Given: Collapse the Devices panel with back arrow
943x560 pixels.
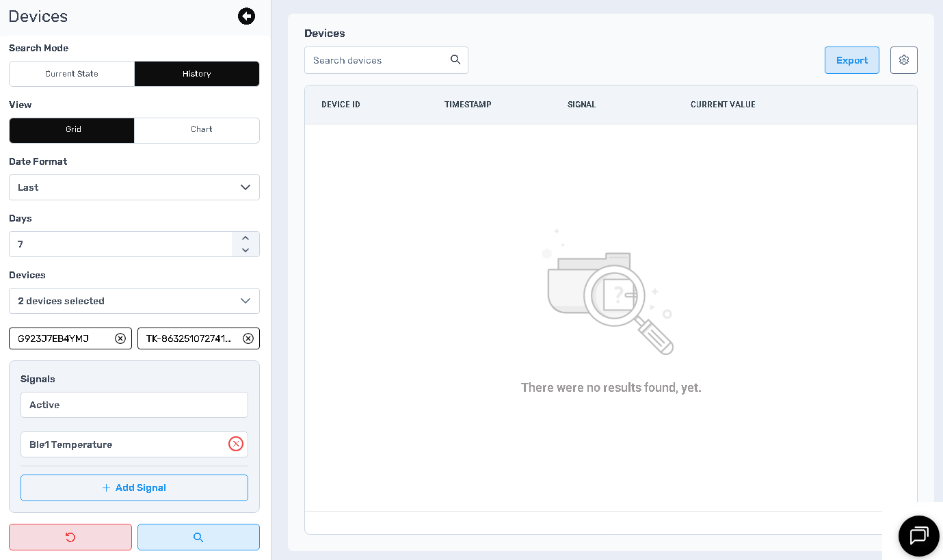Looking at the screenshot, I should [246, 16].
